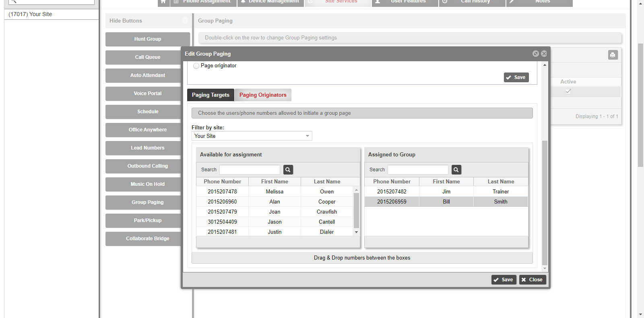Click the Available list scrollbar thumb

coord(356,210)
